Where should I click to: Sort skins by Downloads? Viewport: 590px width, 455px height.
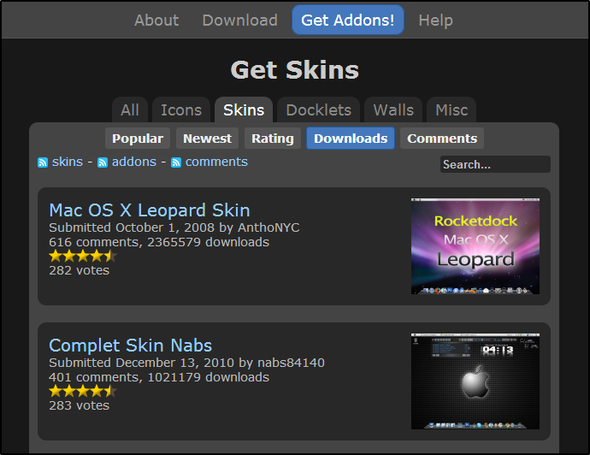tap(350, 138)
